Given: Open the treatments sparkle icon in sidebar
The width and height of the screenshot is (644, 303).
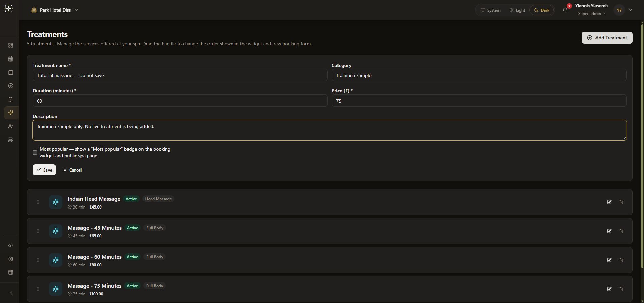Looking at the screenshot, I should coord(11,113).
